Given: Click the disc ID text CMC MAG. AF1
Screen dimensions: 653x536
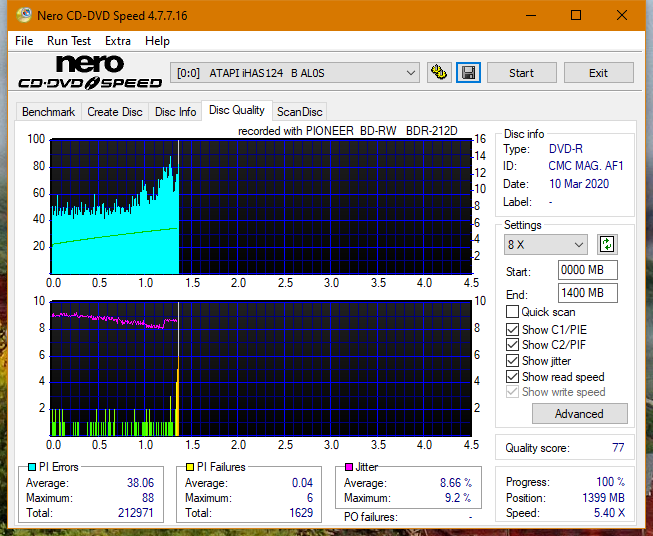Looking at the screenshot, I should point(586,166).
